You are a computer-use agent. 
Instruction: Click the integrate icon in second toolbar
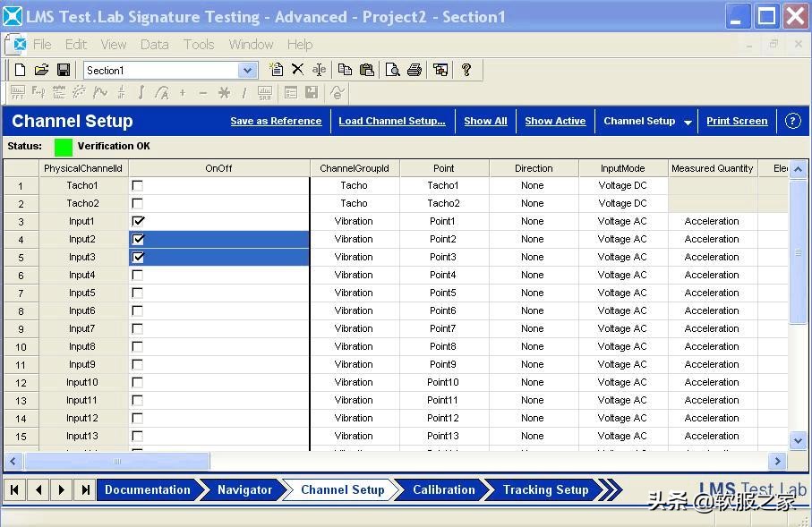[141, 93]
